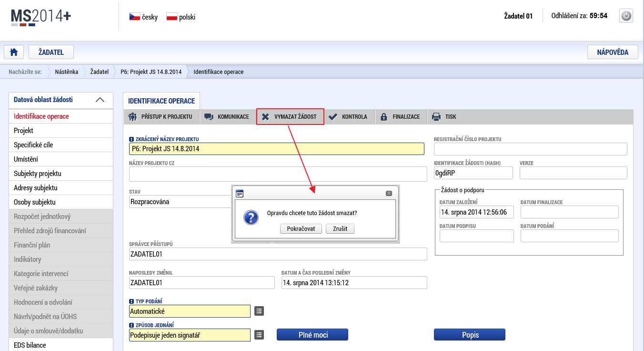Close the confirmation dialog with X
This screenshot has width=644, height=351.
click(x=389, y=193)
